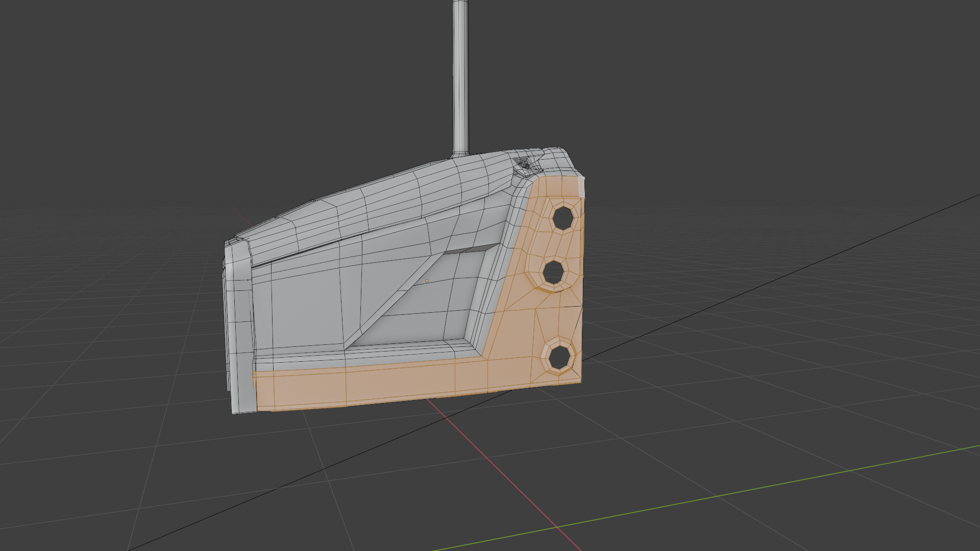Image resolution: width=980 pixels, height=551 pixels.
Task: Select the vertical cylindrical rod on top
Action: click(460, 77)
